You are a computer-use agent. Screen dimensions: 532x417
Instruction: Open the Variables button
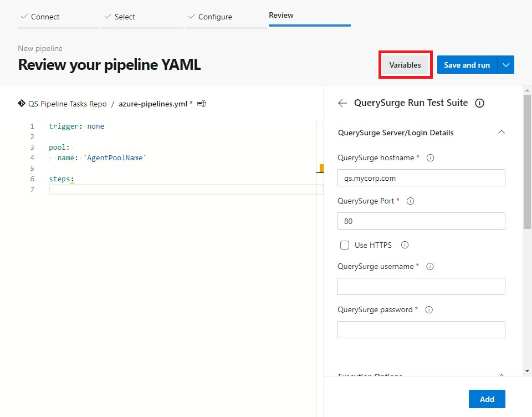pyautogui.click(x=405, y=65)
